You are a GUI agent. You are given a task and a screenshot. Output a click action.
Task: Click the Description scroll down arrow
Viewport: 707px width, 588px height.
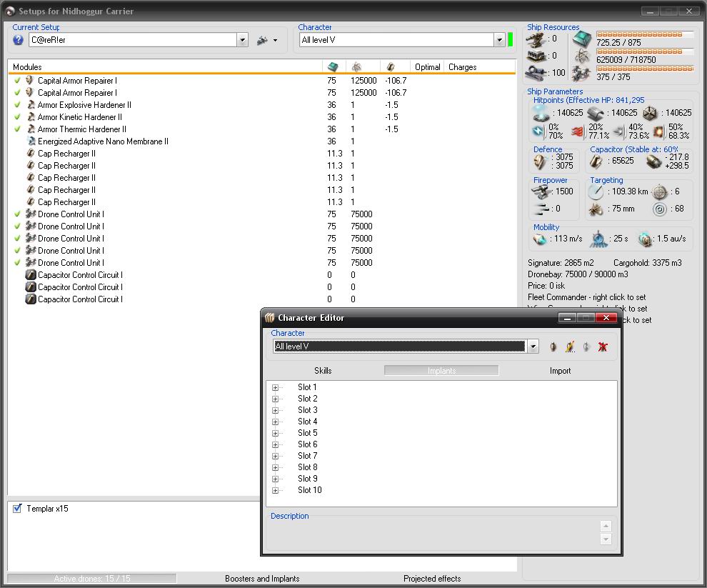click(x=606, y=539)
